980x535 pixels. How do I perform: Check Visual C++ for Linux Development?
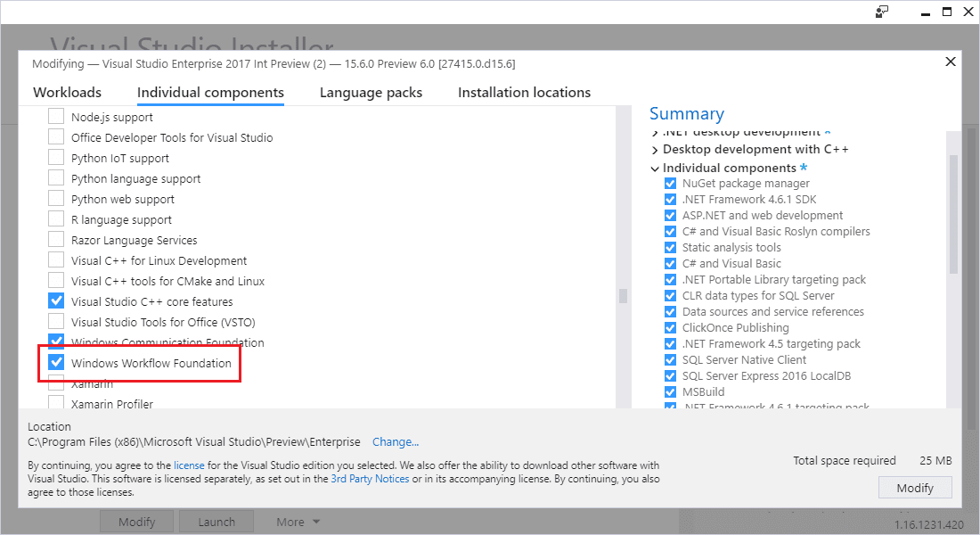[56, 260]
